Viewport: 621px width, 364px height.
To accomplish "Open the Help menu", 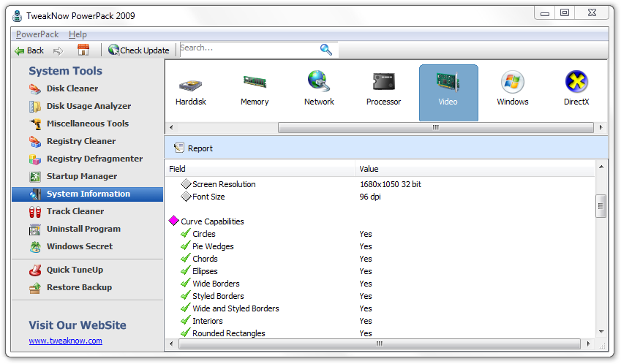I will coord(78,34).
